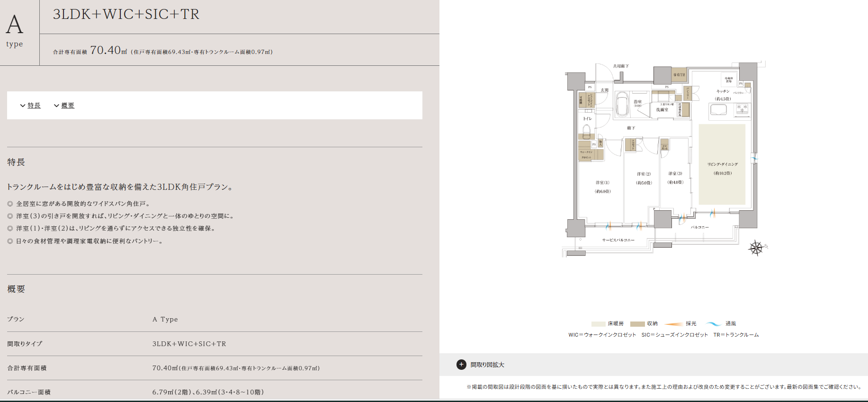
Task: Click the bathtub icon in the 浴室 room
Action: point(622,103)
